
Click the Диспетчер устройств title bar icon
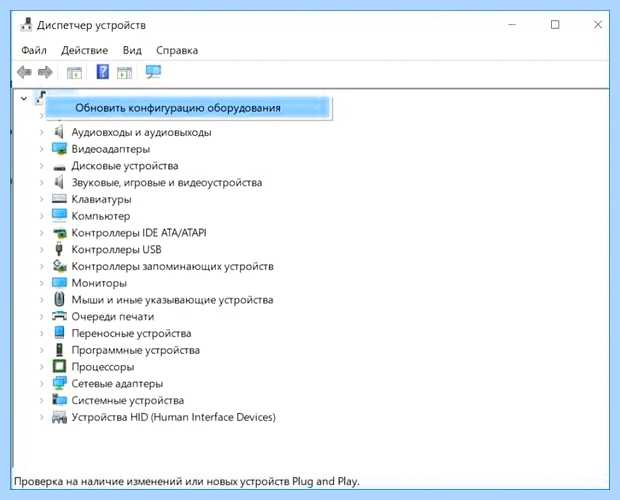26,25
